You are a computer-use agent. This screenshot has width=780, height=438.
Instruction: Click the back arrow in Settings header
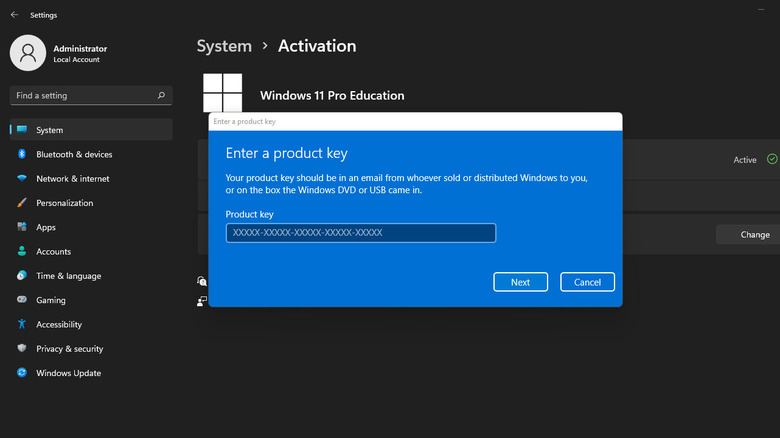click(x=14, y=15)
